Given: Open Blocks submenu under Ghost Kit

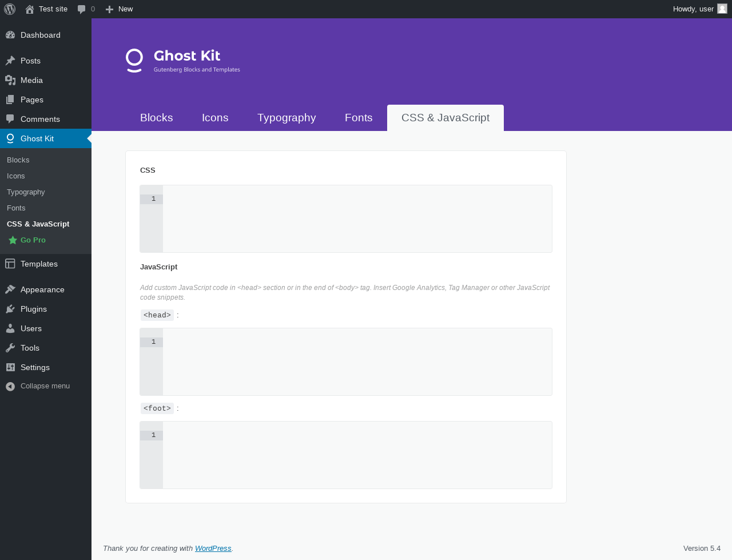Looking at the screenshot, I should [46, 160].
